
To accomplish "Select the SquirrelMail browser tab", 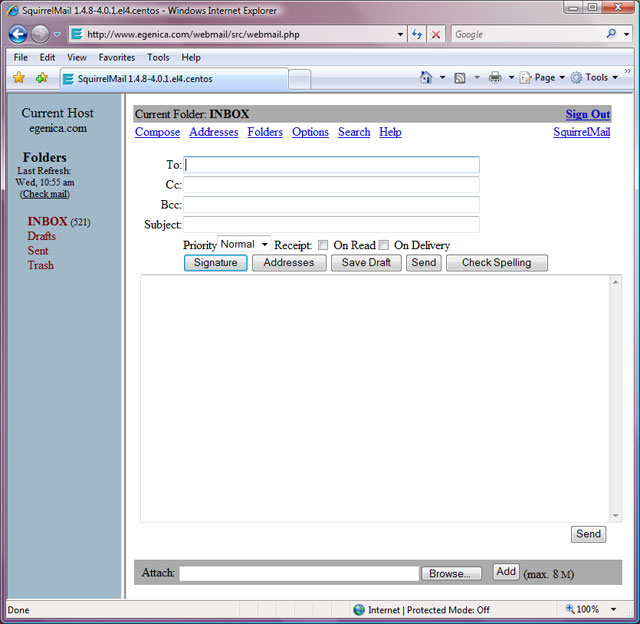I will pyautogui.click(x=174, y=79).
